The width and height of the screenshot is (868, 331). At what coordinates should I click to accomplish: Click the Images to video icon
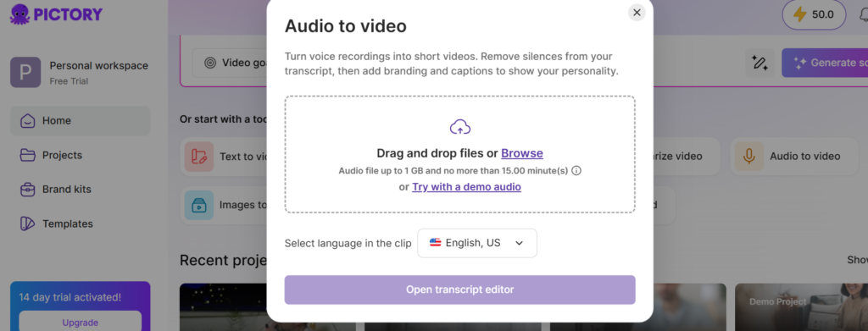pyautogui.click(x=199, y=205)
